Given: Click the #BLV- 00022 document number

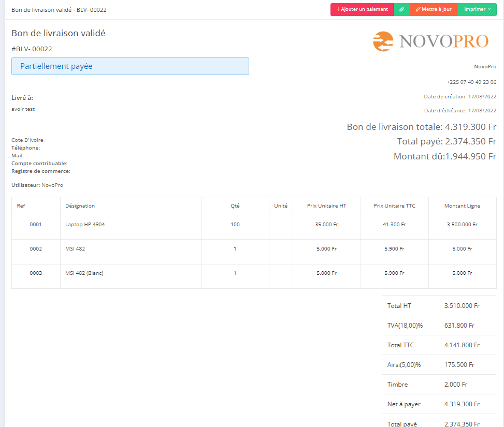Looking at the screenshot, I should (32, 49).
